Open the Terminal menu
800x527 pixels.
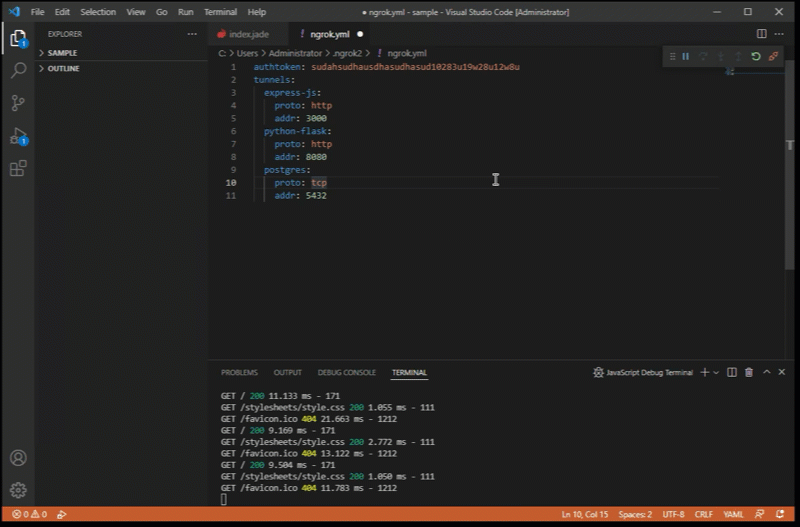[x=221, y=12]
